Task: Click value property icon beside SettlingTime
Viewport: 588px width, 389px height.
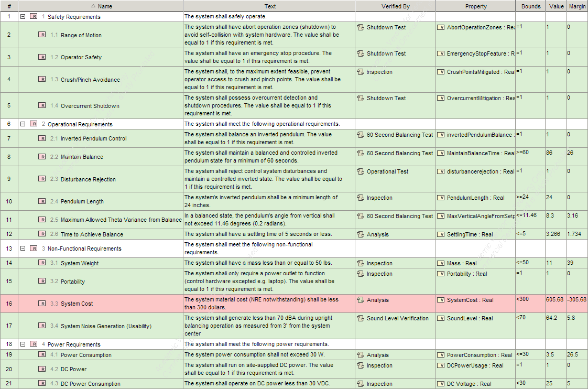Action: point(441,234)
